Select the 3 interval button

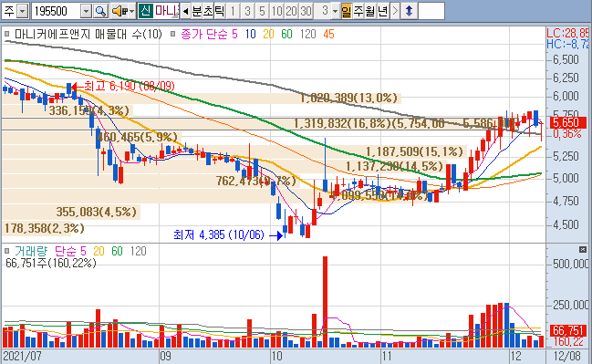click(248, 11)
